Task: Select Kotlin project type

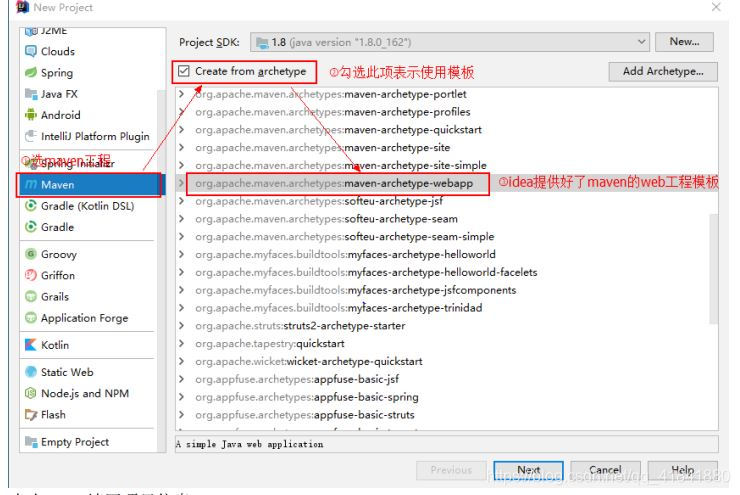Action: [x=90, y=345]
